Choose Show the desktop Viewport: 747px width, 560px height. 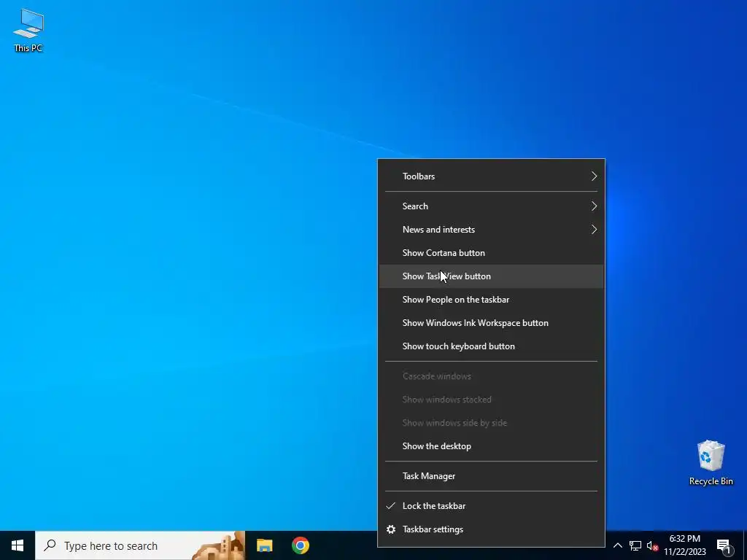(491, 446)
